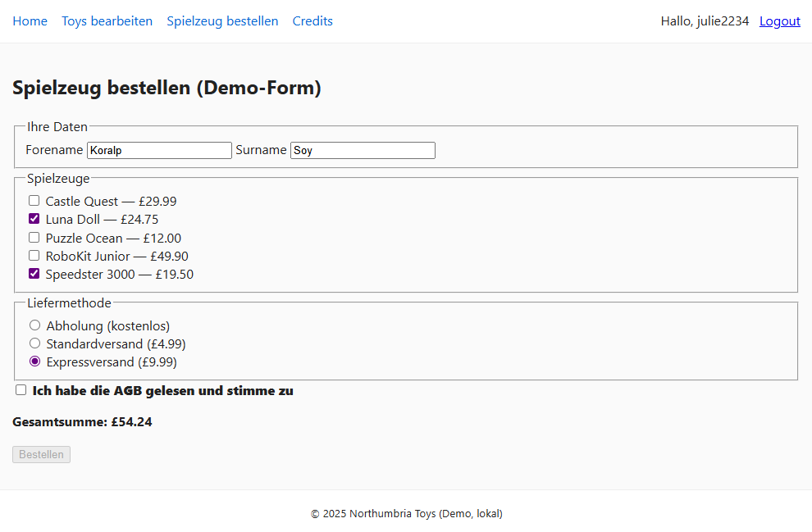Log out via the Logout link
812x532 pixels.
point(779,21)
